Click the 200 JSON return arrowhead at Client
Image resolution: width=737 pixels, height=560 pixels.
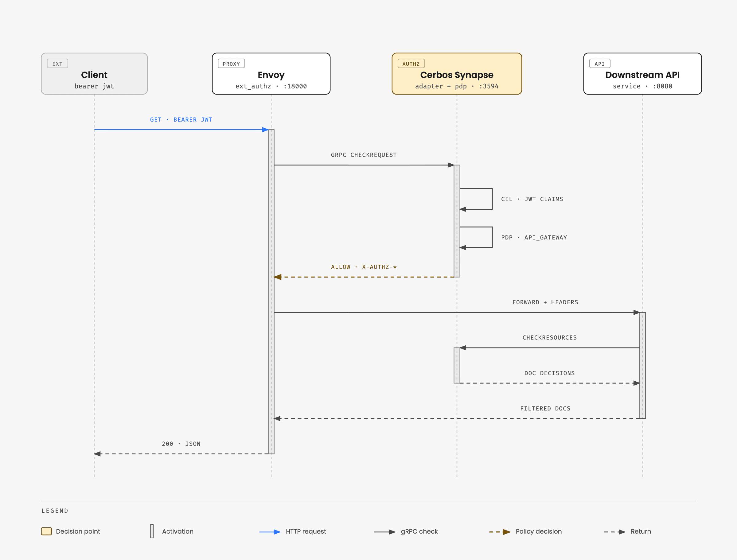coord(97,454)
